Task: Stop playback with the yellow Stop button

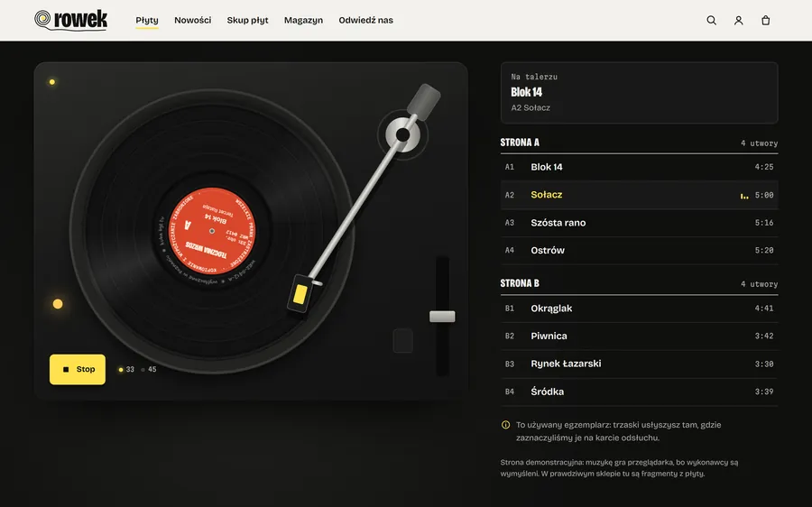Action: click(78, 369)
